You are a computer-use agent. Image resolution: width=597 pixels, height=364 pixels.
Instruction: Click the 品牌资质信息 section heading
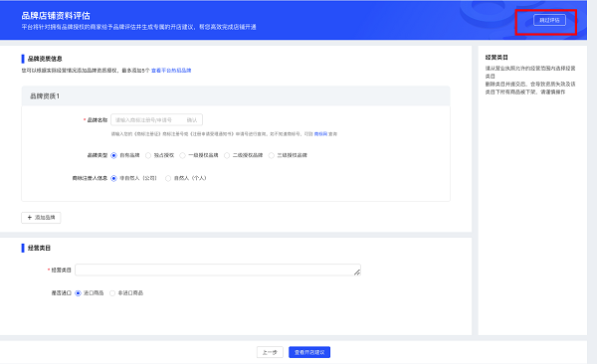(45, 59)
